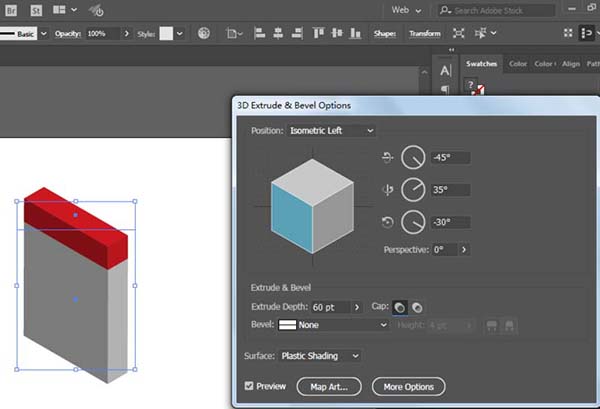
Task: Click the Recolor Artwork wheel icon
Action: (x=204, y=33)
